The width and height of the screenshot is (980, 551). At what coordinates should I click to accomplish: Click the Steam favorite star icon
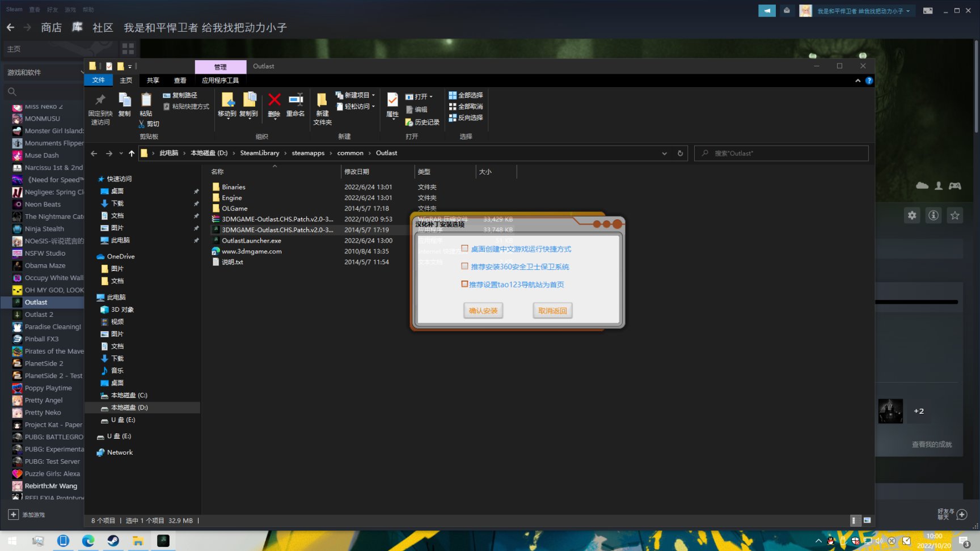click(955, 215)
